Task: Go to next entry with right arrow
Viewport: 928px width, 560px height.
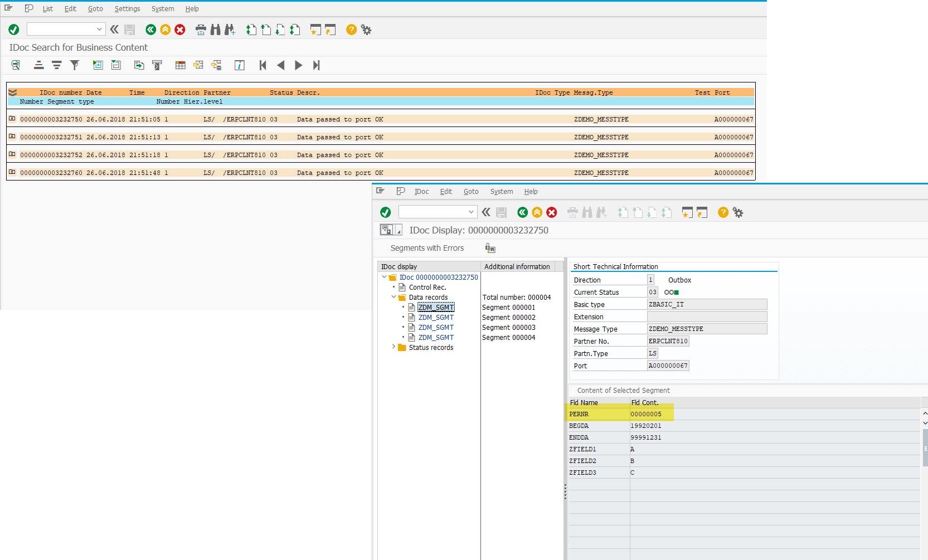Action: 298,65
